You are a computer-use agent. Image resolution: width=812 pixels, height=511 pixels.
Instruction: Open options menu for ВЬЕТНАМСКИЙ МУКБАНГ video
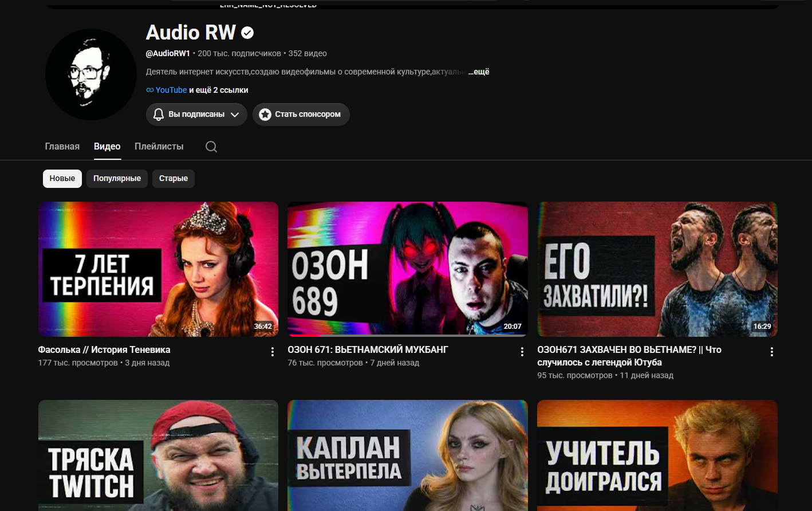[522, 352]
